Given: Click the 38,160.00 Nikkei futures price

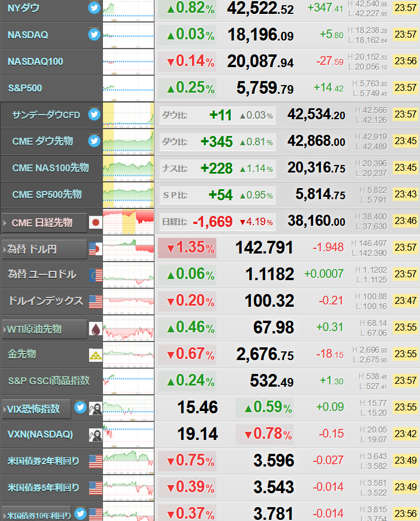Looking at the screenshot, I should [316, 221].
